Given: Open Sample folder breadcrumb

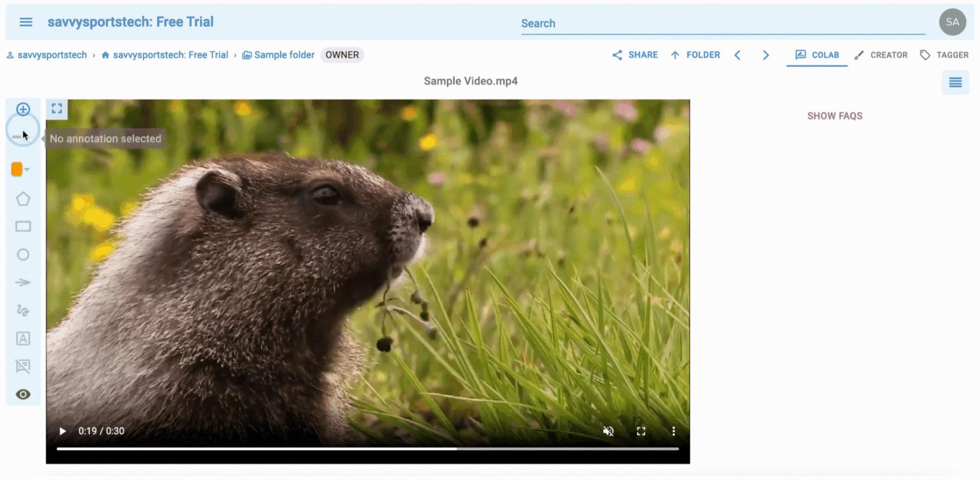Looking at the screenshot, I should coord(279,55).
